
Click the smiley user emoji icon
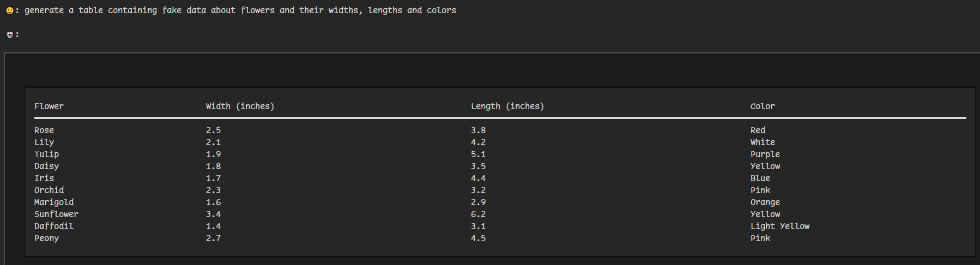[x=9, y=10]
